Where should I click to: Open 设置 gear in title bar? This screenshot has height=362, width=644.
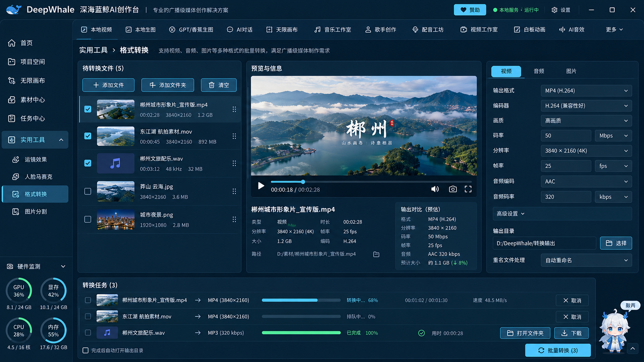pos(561,10)
